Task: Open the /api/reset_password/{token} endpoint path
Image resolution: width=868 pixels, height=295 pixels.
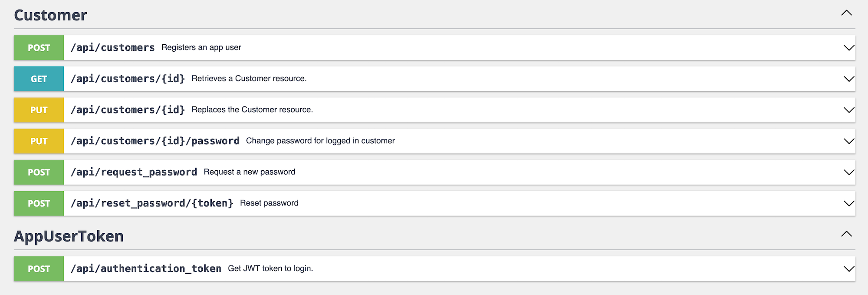Action: pos(152,203)
